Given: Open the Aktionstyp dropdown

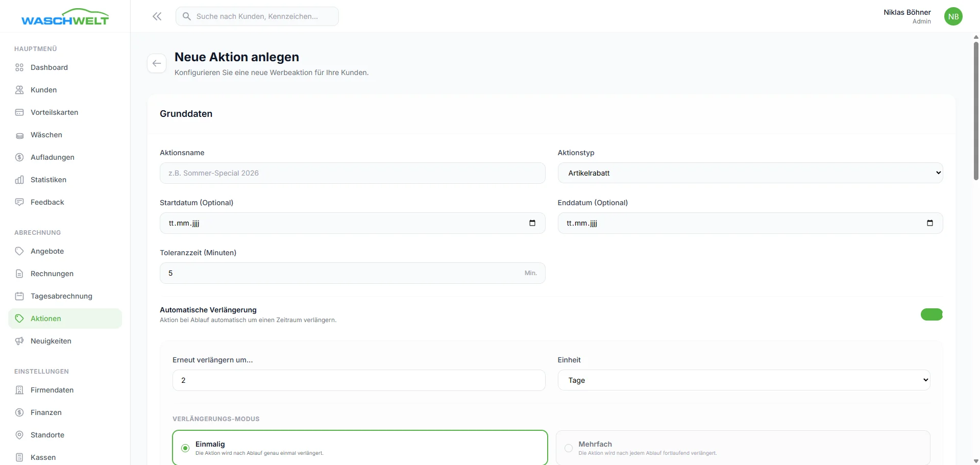Looking at the screenshot, I should coord(750,173).
